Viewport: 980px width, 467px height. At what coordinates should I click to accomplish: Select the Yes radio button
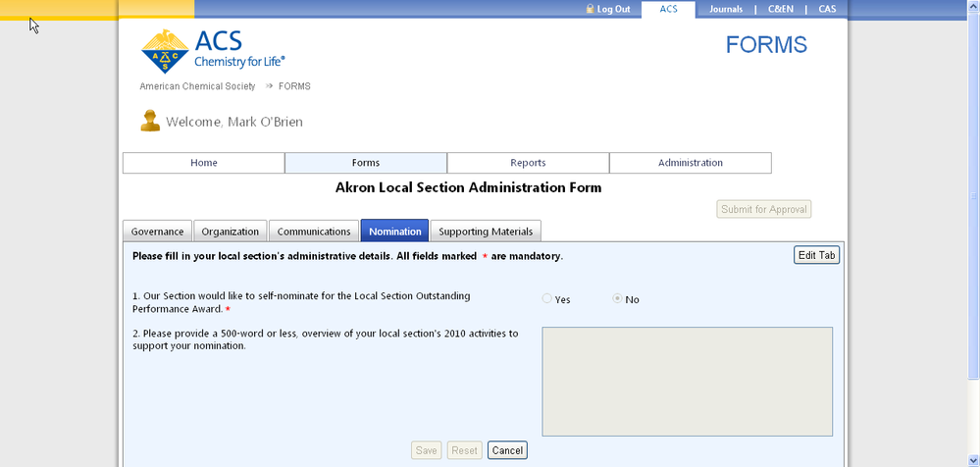(547, 299)
